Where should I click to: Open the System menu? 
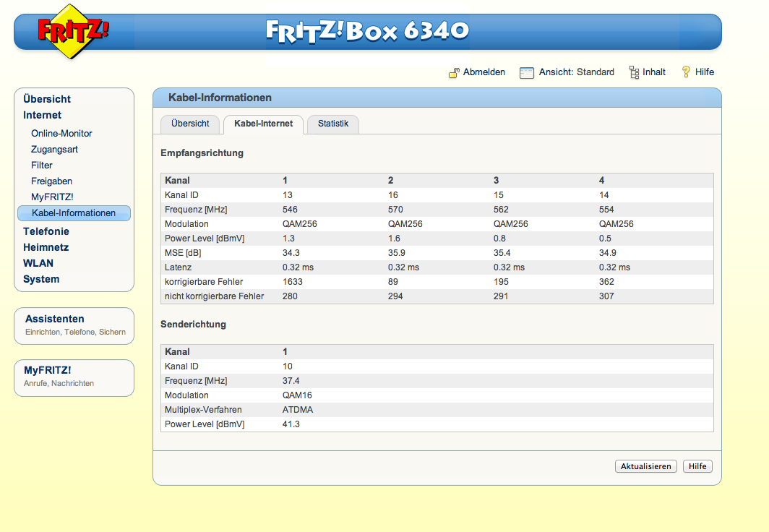click(x=41, y=280)
